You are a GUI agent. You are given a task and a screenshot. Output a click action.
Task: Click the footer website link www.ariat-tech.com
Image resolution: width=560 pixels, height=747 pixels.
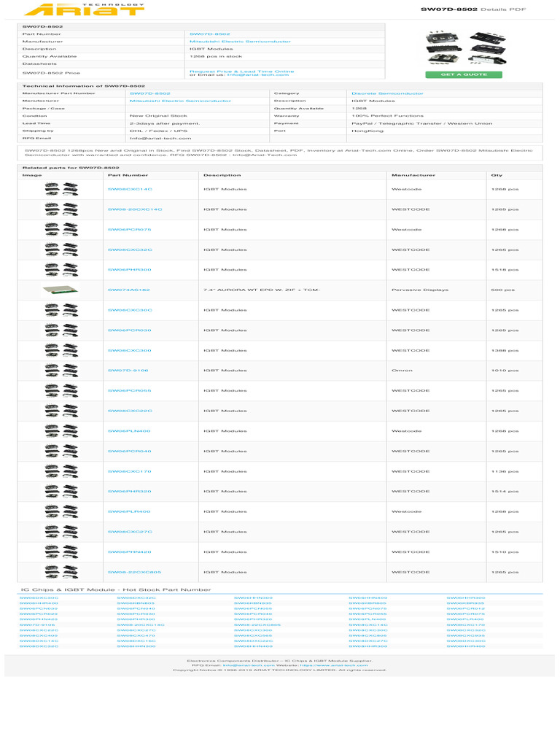[334, 665]
